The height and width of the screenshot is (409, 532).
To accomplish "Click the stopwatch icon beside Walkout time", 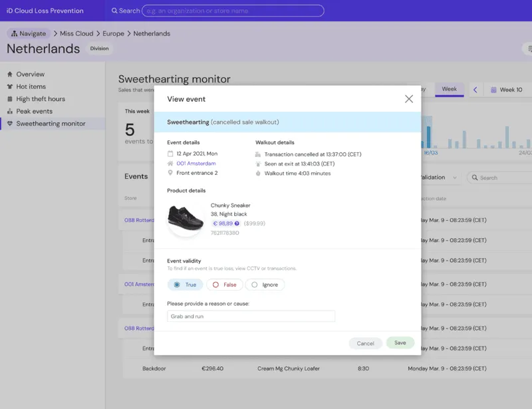I will [x=258, y=174].
